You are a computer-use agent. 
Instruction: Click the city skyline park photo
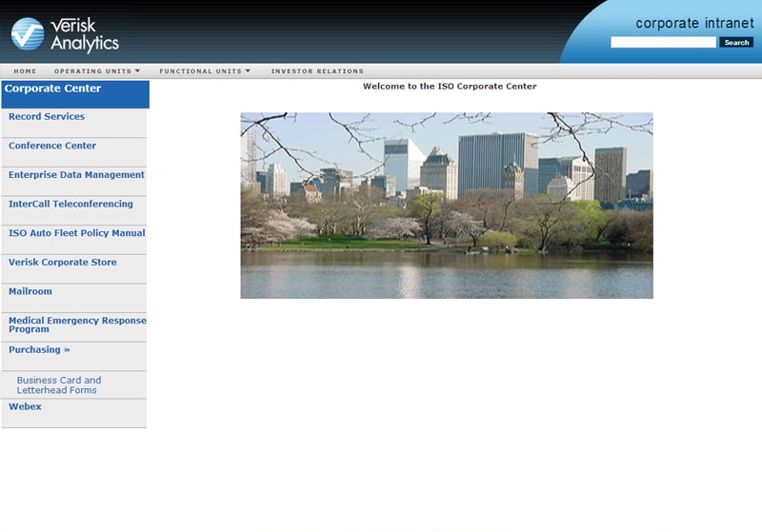pyautogui.click(x=446, y=206)
